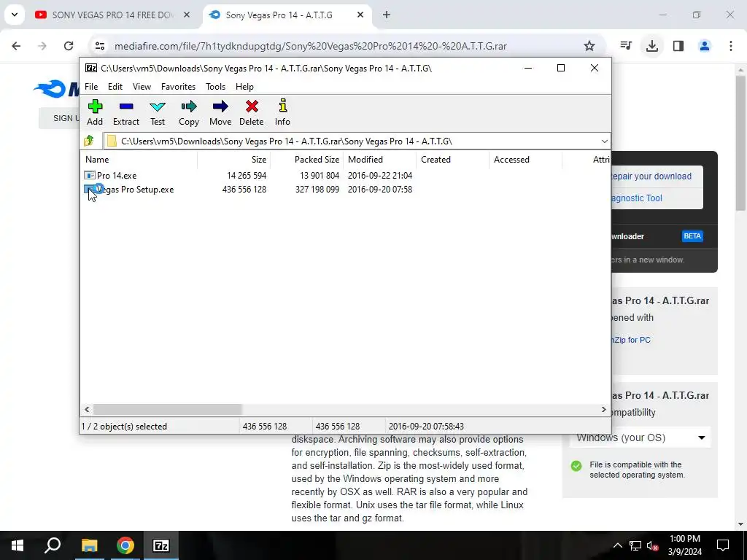Open the notification center icon
Screen dimensions: 747x560
click(723, 545)
